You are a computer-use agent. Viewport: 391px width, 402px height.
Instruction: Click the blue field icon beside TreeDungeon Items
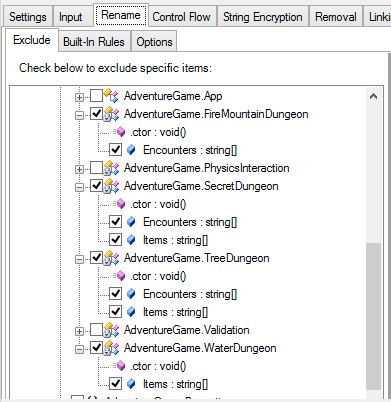click(x=131, y=312)
